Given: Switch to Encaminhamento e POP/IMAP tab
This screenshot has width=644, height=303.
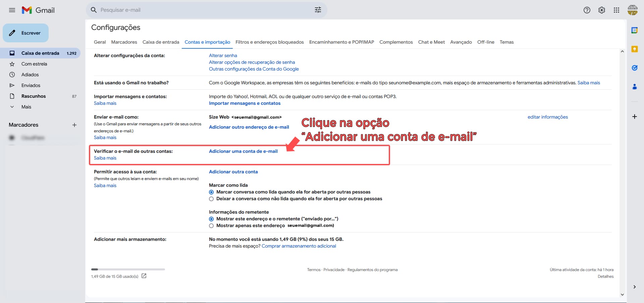Looking at the screenshot, I should (x=341, y=42).
